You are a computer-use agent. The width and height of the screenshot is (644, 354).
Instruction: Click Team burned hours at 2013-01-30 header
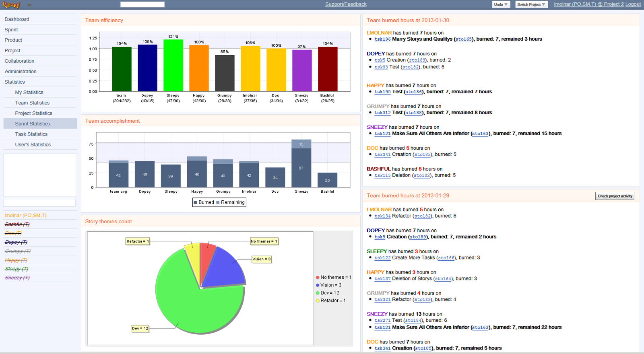pos(501,21)
